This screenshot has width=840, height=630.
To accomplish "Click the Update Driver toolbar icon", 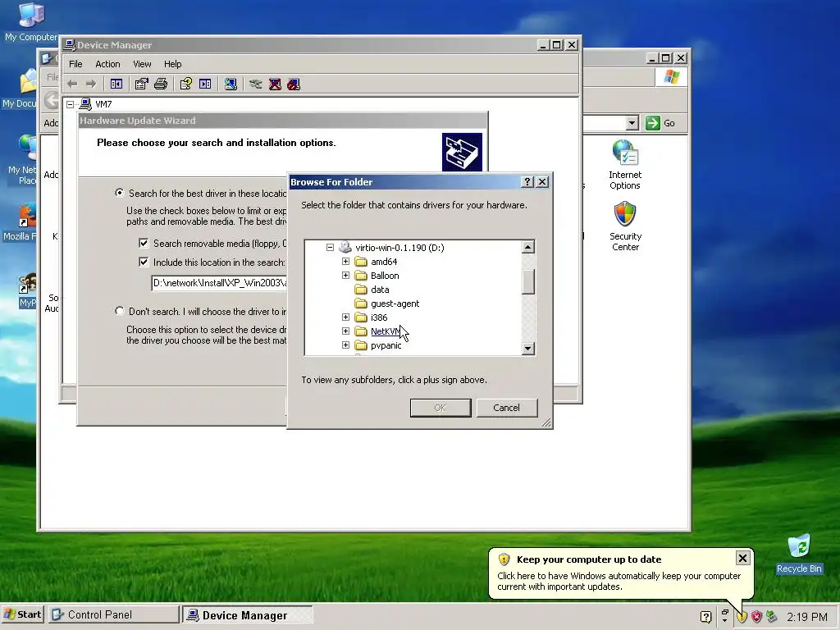I will point(256,84).
